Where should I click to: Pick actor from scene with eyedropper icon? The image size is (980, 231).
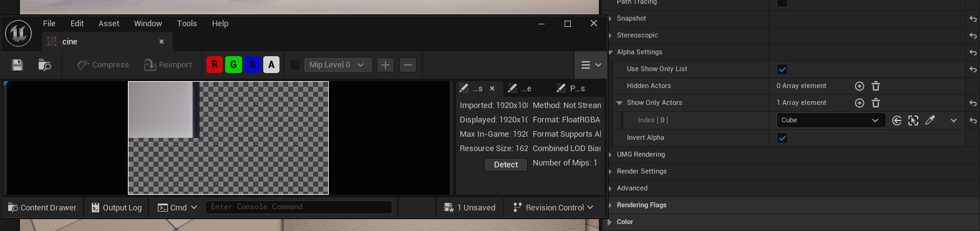point(930,120)
